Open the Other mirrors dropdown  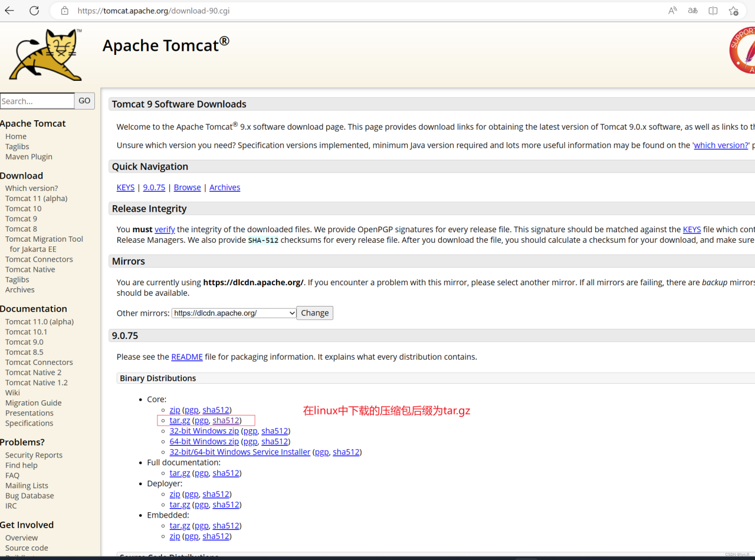tap(234, 313)
